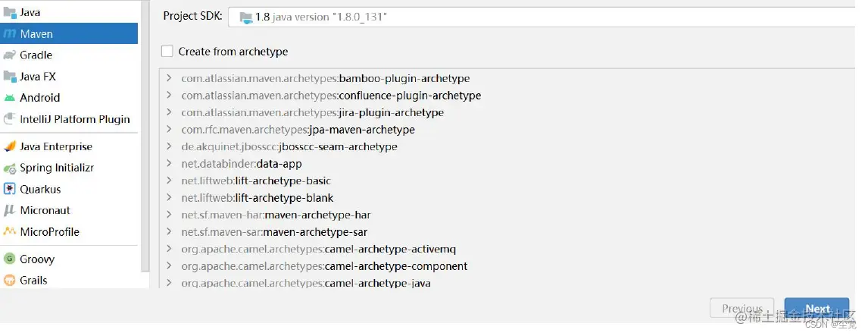This screenshot has width=868, height=336.
Task: Click the Java FX folder icon
Action: 10,77
